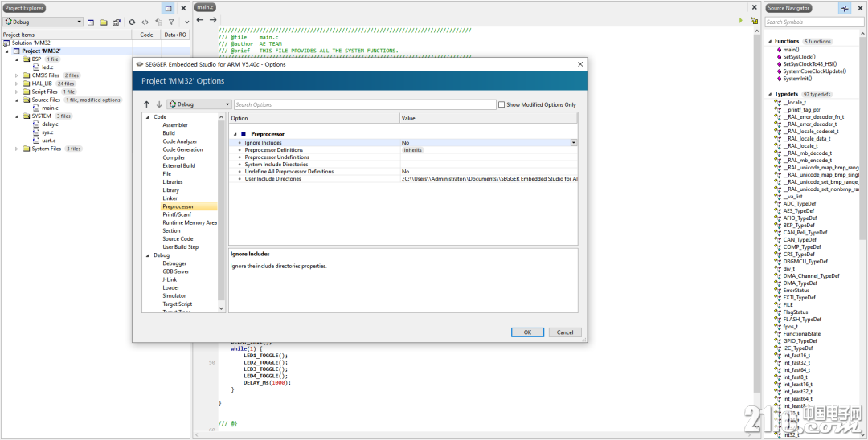The image size is (868, 440).
Task: Select Linker in the options category list
Action: pyautogui.click(x=170, y=198)
